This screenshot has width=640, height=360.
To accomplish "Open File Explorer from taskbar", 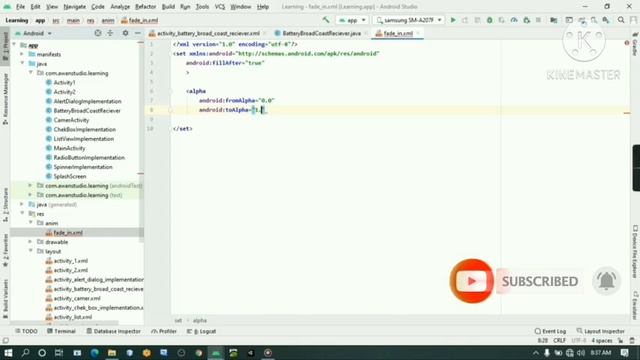I will [112, 353].
